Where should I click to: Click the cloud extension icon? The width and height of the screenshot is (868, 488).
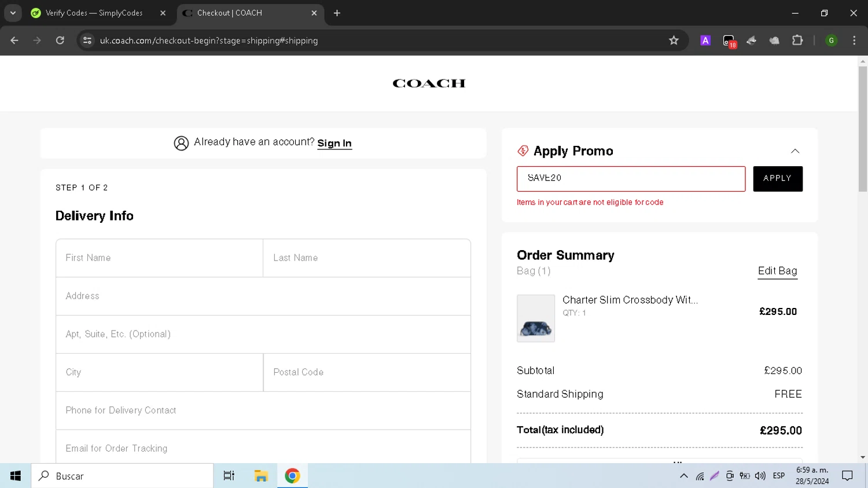774,41
